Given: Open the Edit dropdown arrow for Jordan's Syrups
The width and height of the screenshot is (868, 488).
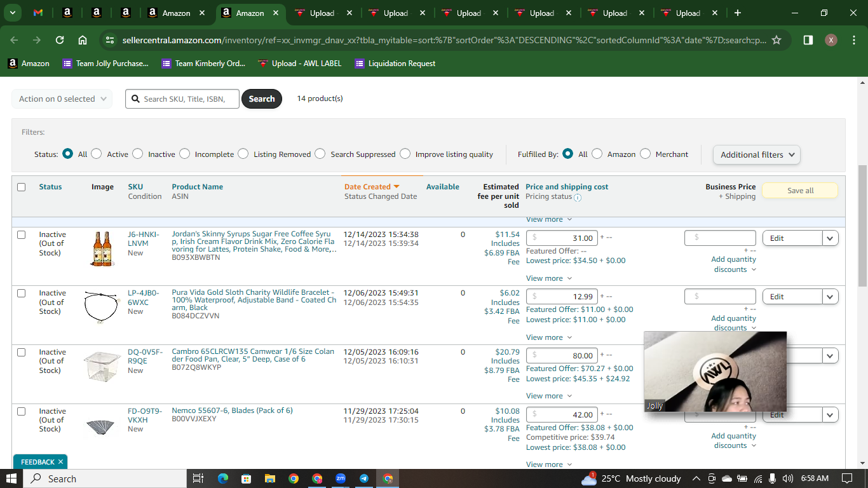Looking at the screenshot, I should [x=831, y=238].
